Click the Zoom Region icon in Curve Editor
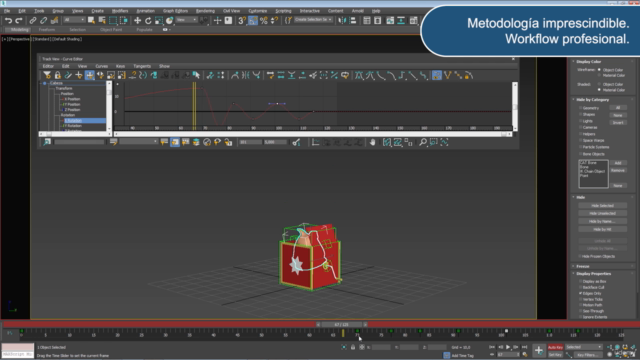 (433, 142)
